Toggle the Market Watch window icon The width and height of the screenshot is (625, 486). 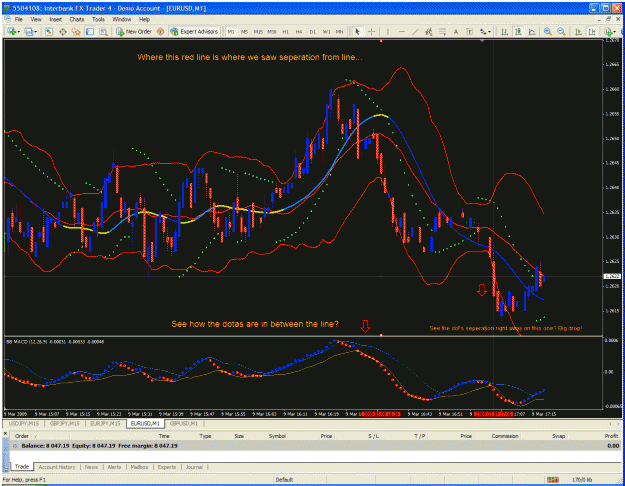(x=49, y=31)
